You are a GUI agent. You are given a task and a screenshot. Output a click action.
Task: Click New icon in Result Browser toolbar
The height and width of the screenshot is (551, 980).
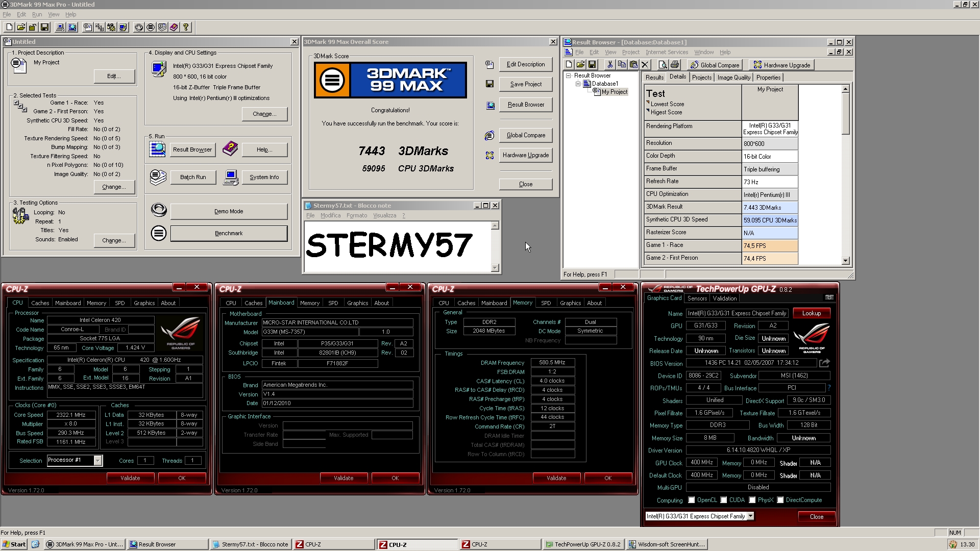pyautogui.click(x=569, y=65)
